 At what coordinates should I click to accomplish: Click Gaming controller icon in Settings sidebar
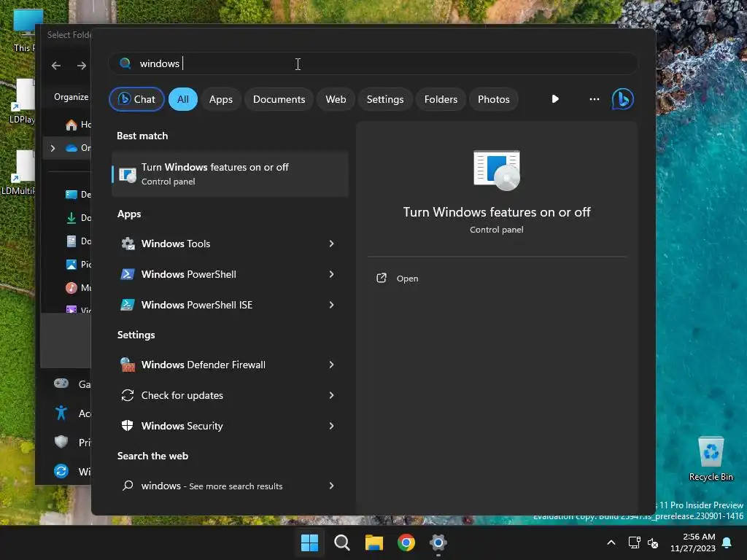click(x=61, y=384)
